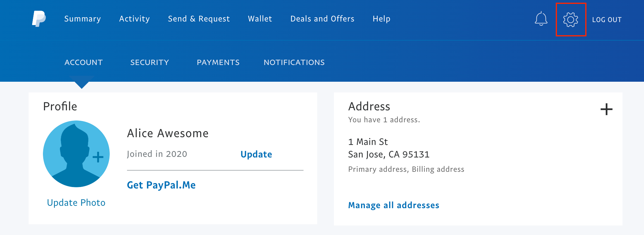Switch to the Notifications tab
The height and width of the screenshot is (235, 644).
(x=294, y=62)
